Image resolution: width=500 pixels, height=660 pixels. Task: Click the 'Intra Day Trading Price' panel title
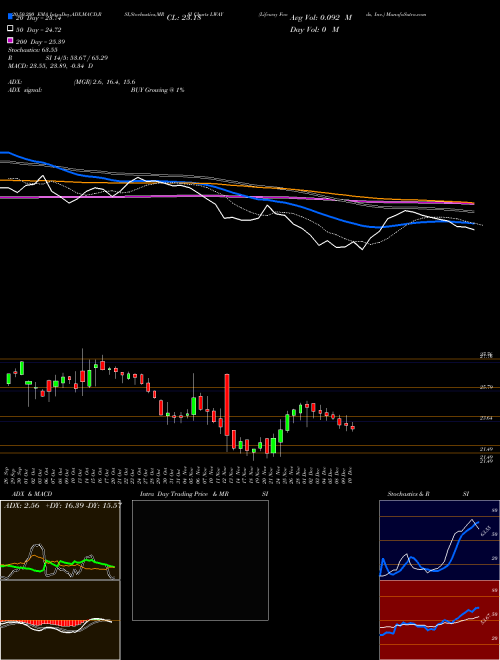point(174,494)
